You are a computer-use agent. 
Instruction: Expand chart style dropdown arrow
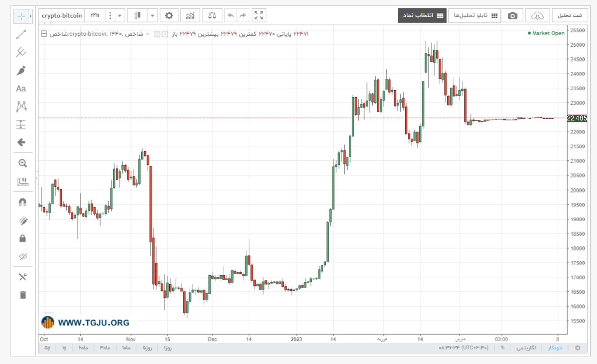click(x=153, y=16)
